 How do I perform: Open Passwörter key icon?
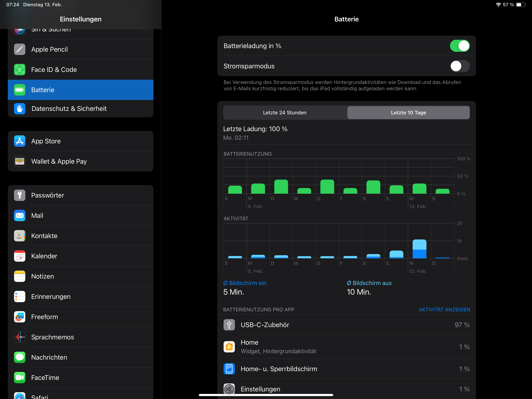(x=19, y=195)
